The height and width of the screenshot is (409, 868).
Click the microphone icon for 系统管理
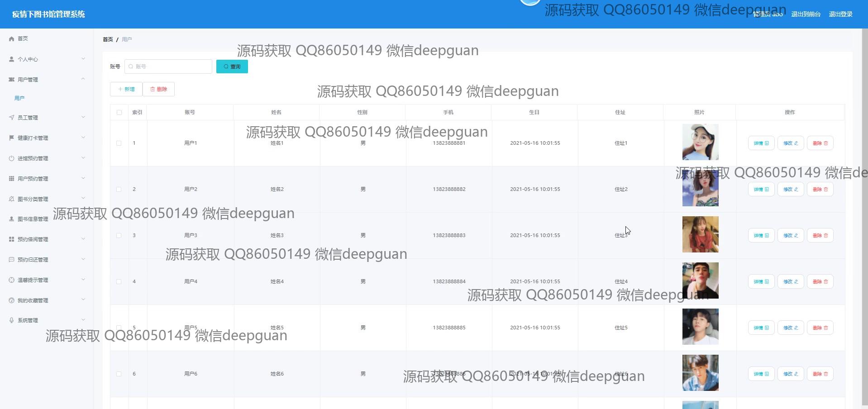click(12, 320)
